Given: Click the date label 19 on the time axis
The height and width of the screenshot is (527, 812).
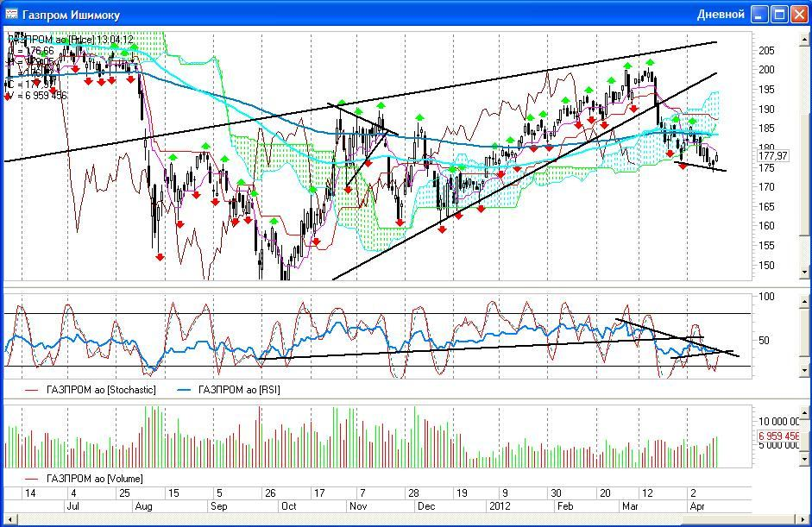Looking at the screenshot, I should point(462,492).
